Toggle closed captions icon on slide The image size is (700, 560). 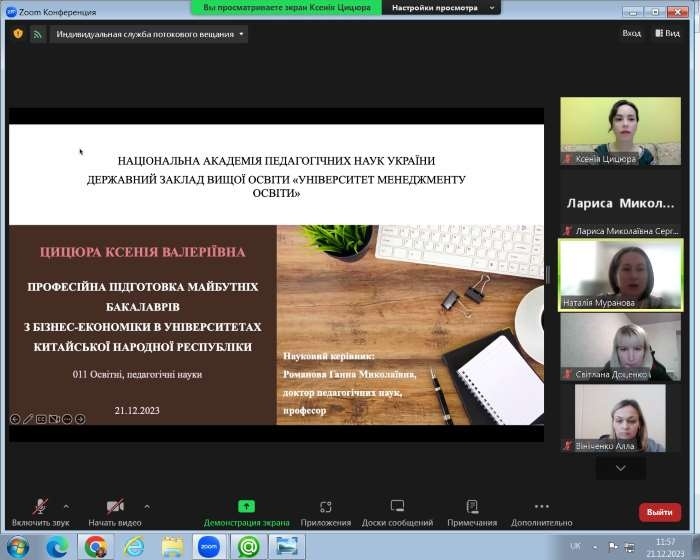click(x=41, y=419)
